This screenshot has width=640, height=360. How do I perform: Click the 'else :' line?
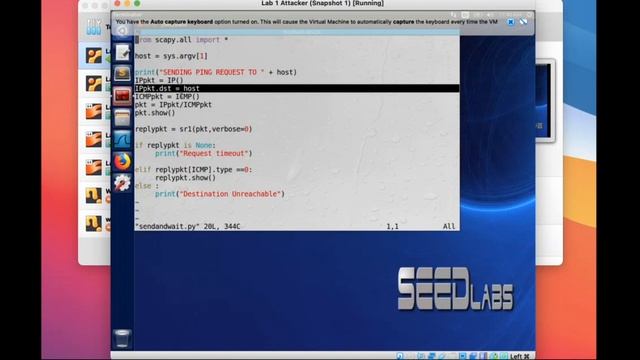coord(147,186)
